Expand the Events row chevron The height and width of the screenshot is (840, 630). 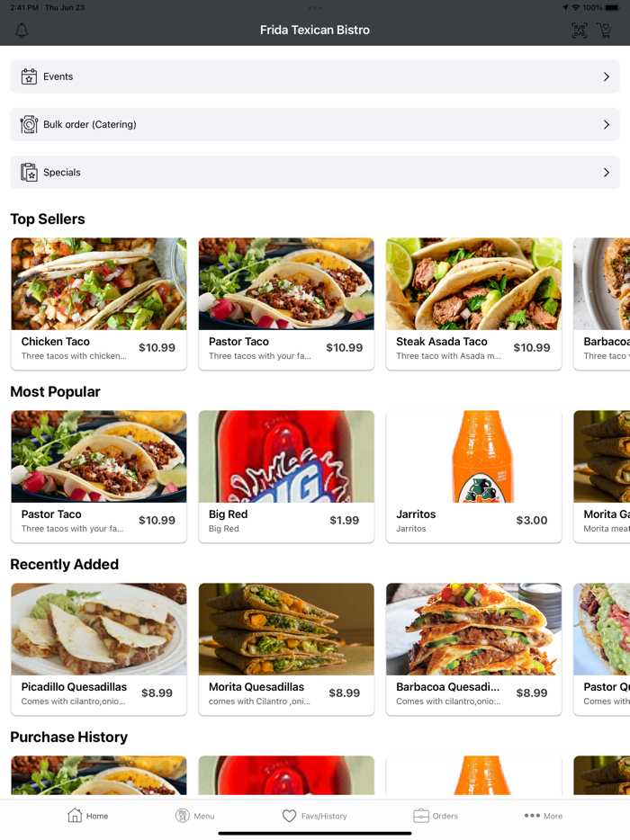point(607,76)
